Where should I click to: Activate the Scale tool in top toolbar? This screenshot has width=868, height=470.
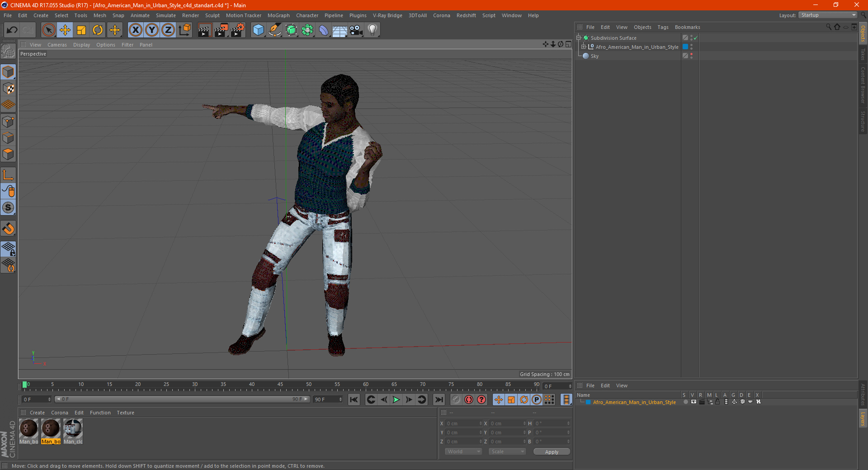pyautogui.click(x=81, y=30)
